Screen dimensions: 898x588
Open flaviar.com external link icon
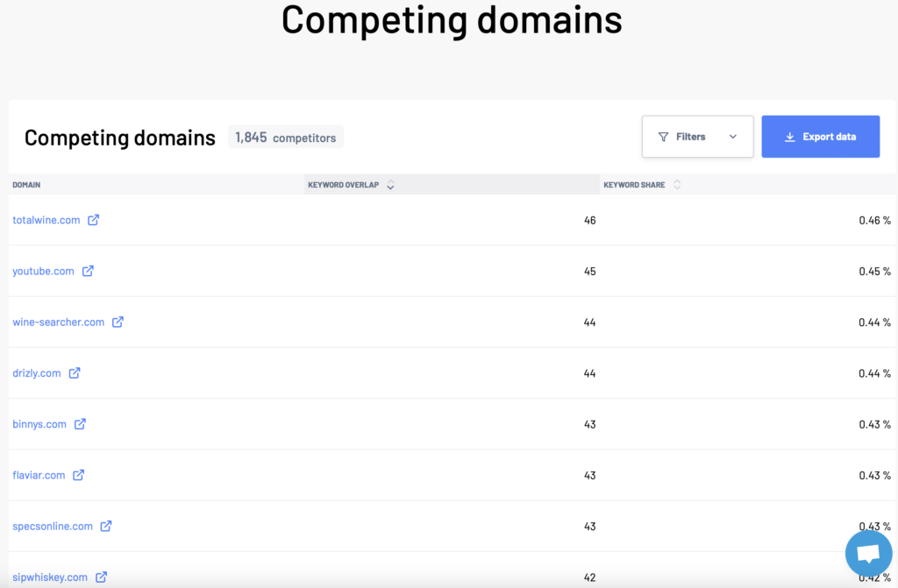pos(78,475)
